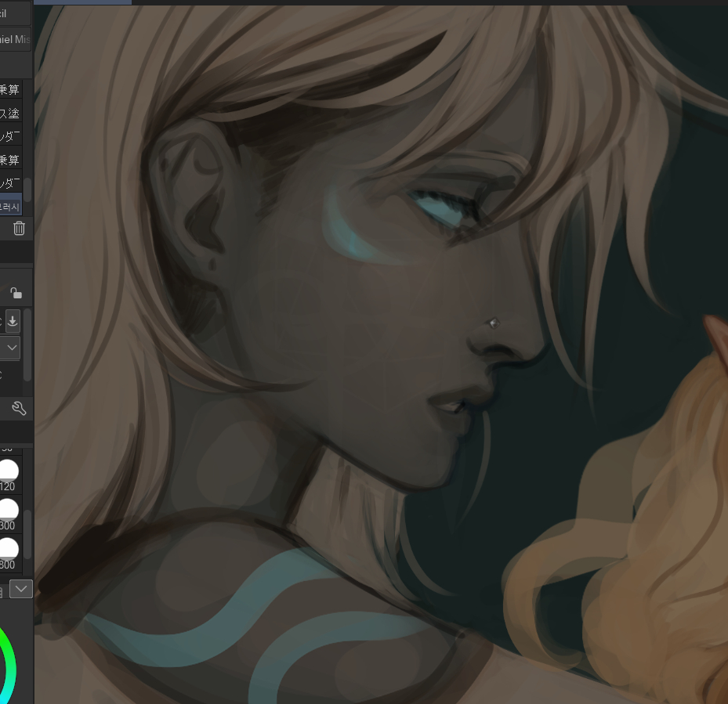The width and height of the screenshot is (728, 704).
Task: Open the chevron dropdown above the color wheel
Action: click(20, 589)
